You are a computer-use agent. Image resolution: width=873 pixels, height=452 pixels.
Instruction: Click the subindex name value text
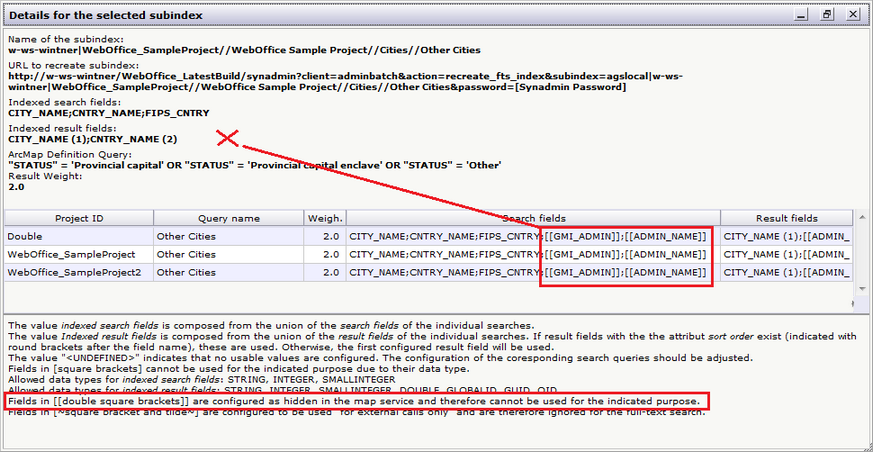(244, 50)
